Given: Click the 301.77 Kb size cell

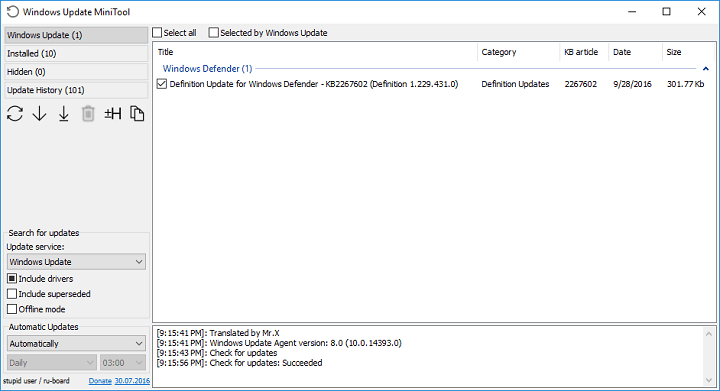Looking at the screenshot, I should click(x=686, y=84).
